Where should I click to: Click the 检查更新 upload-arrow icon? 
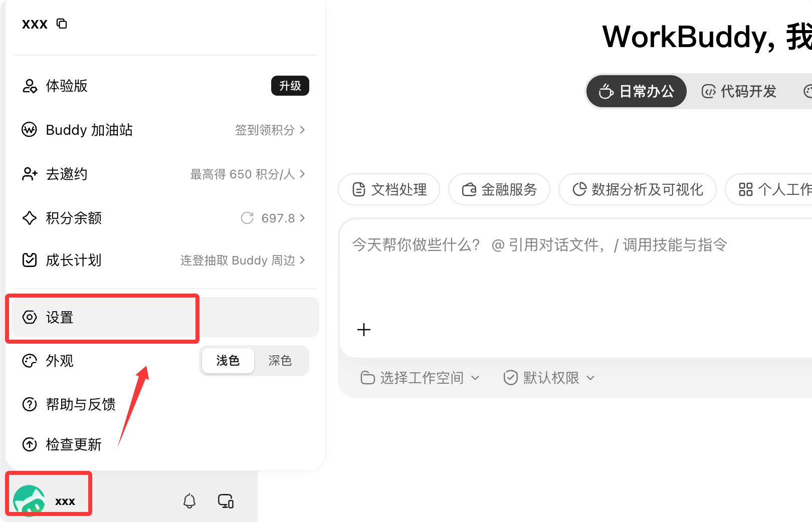coord(30,444)
